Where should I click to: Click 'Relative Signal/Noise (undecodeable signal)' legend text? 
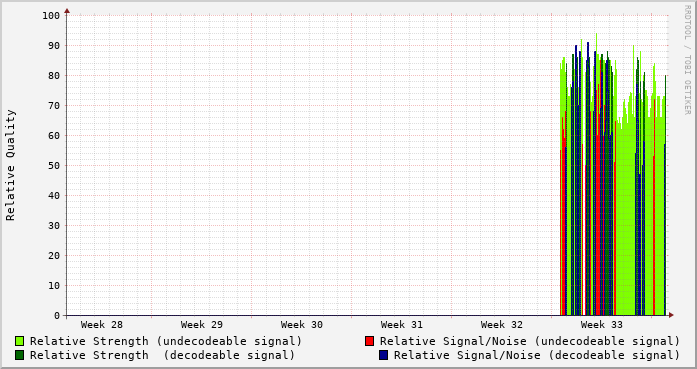pyautogui.click(x=529, y=341)
